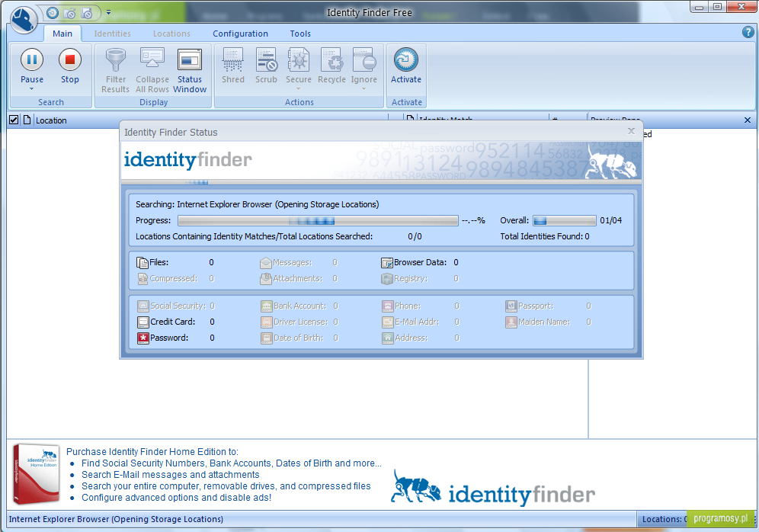This screenshot has width=759, height=532.
Task: Click the Passport icon
Action: [x=511, y=306]
